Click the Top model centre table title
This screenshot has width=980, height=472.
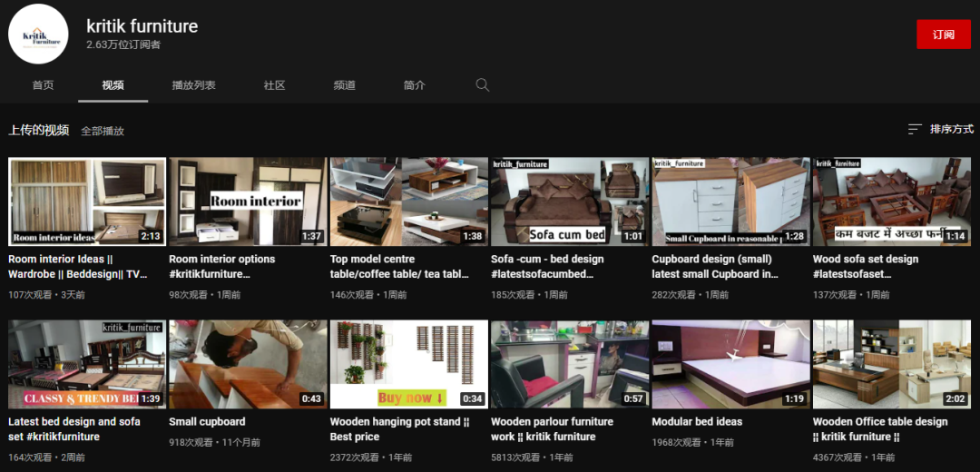(x=398, y=266)
